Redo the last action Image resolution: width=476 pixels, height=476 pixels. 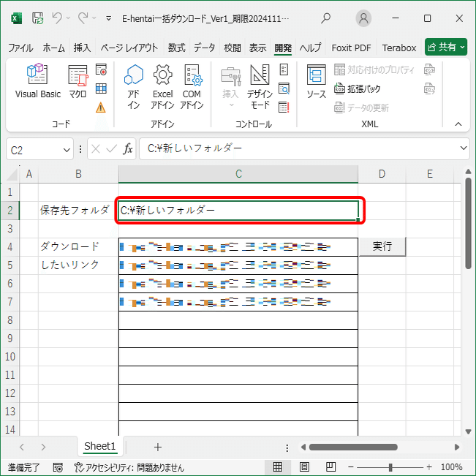pyautogui.click(x=83, y=18)
